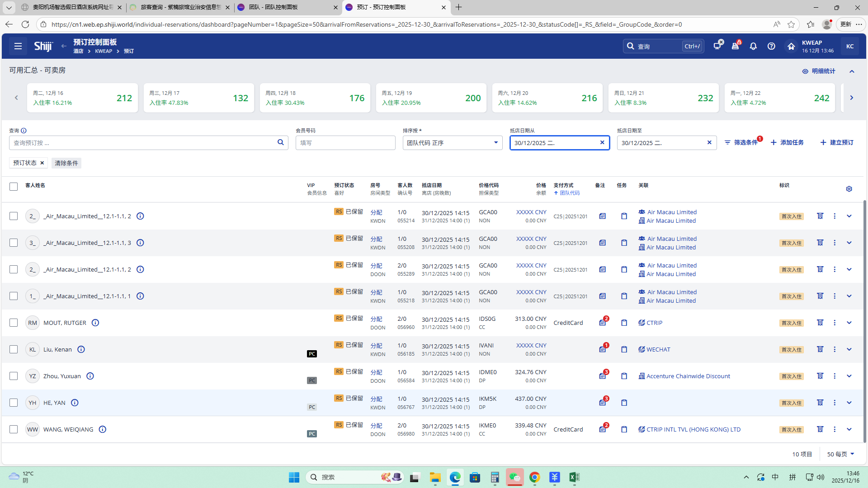Open notes icon for MOUT, RUTGER row

pos(603,323)
